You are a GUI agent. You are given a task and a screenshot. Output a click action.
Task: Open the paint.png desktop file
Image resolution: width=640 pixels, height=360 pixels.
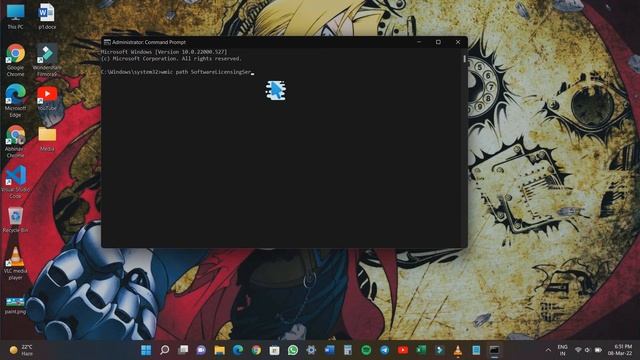click(x=16, y=305)
